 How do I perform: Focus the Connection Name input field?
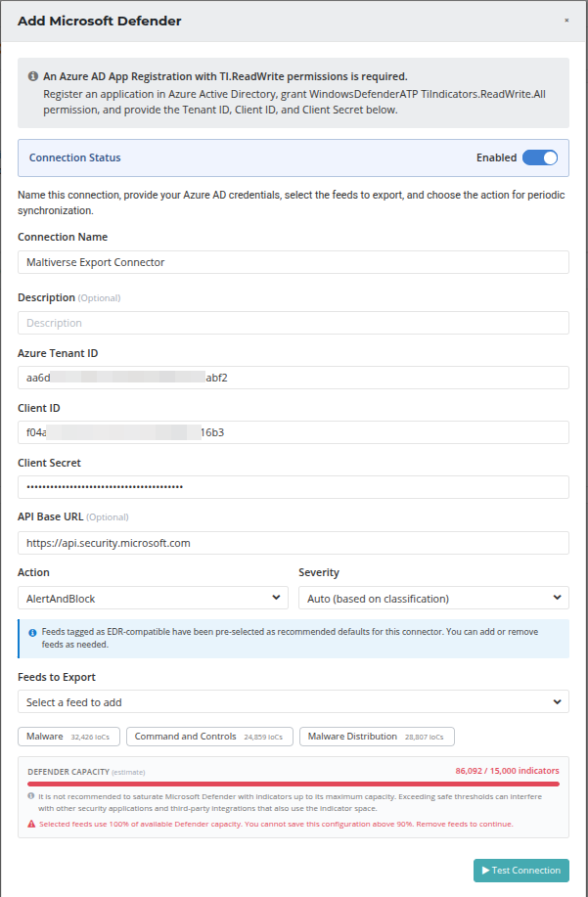[x=293, y=262]
